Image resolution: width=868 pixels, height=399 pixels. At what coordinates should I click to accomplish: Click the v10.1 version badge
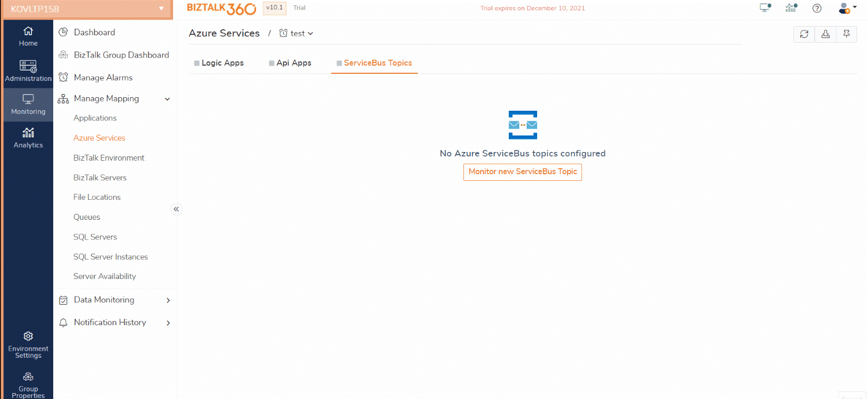pos(275,8)
